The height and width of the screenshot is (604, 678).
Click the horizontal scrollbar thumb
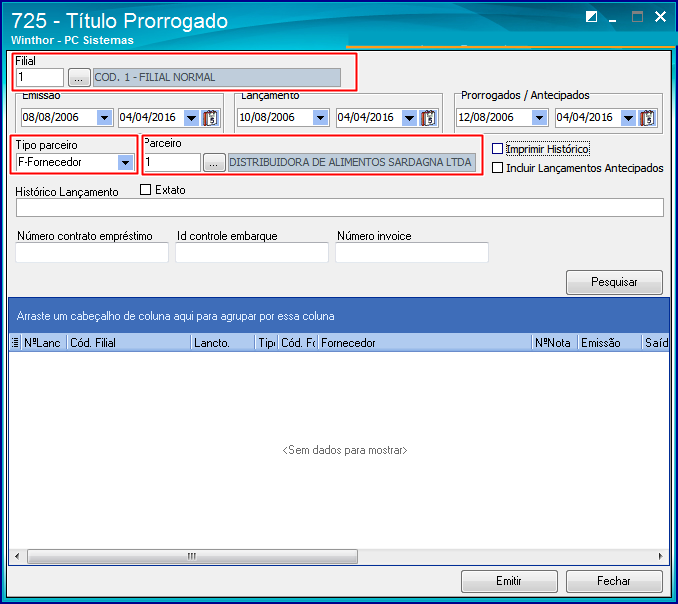(192, 556)
